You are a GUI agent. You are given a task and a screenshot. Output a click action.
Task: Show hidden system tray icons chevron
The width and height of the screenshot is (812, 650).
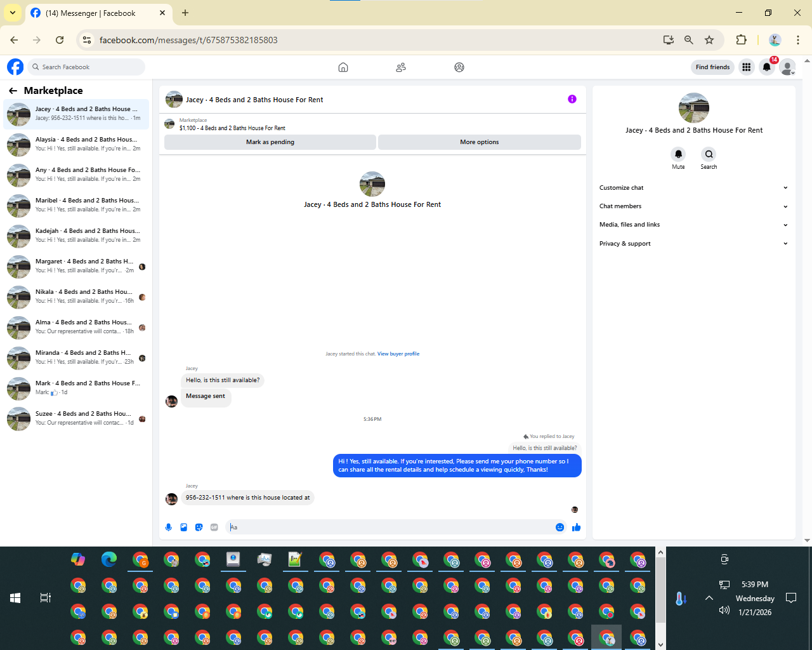point(709,598)
